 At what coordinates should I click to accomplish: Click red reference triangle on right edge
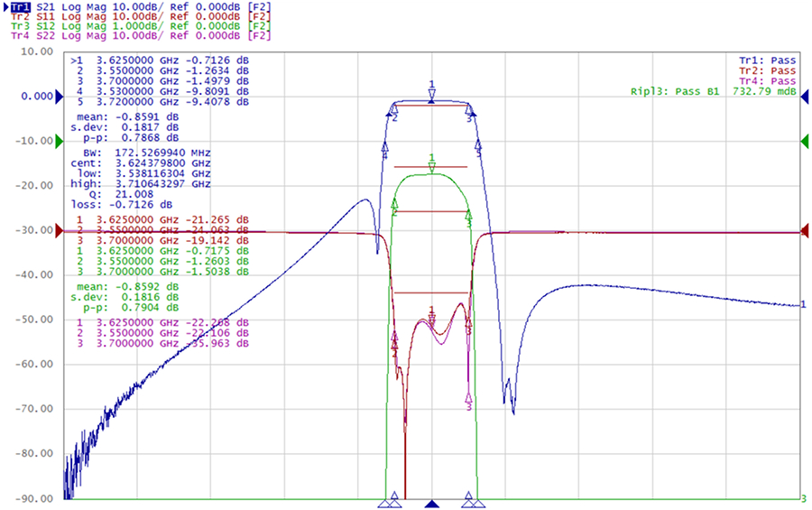806,231
